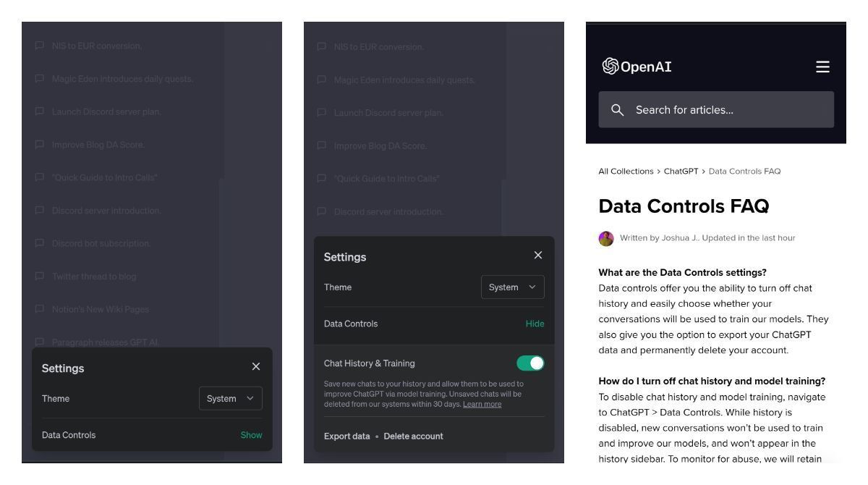
Task: Expand the Theme selector in the left Settings panel
Action: point(230,398)
